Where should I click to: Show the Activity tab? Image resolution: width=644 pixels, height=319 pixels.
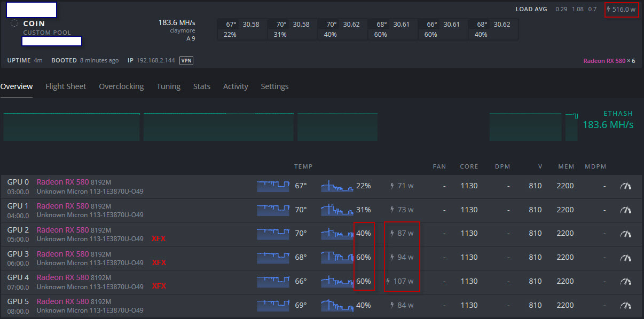tap(235, 86)
